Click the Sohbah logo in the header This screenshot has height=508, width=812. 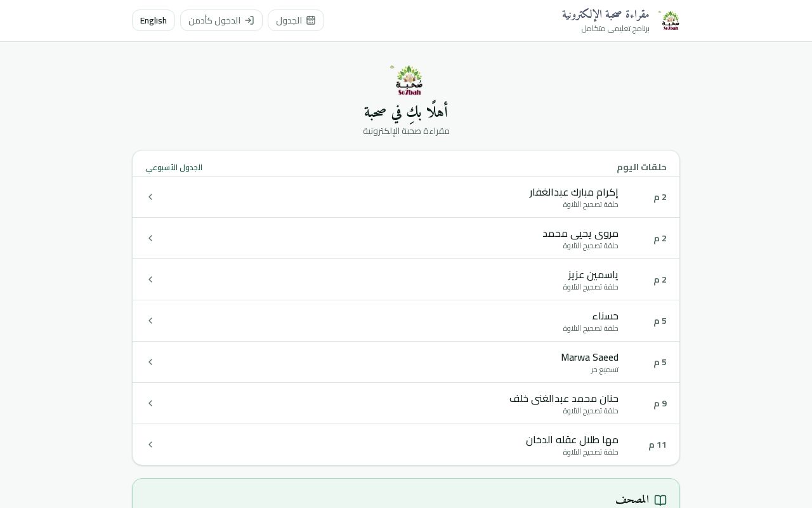tap(670, 20)
